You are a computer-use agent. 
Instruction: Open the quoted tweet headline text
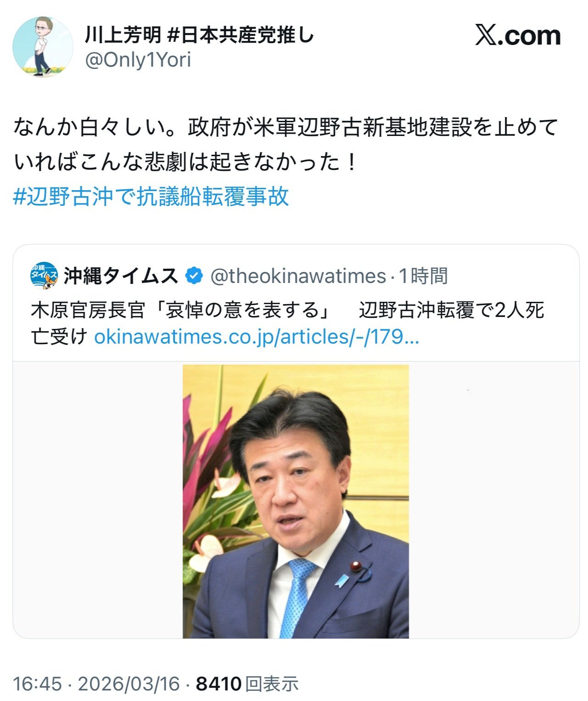click(x=287, y=323)
